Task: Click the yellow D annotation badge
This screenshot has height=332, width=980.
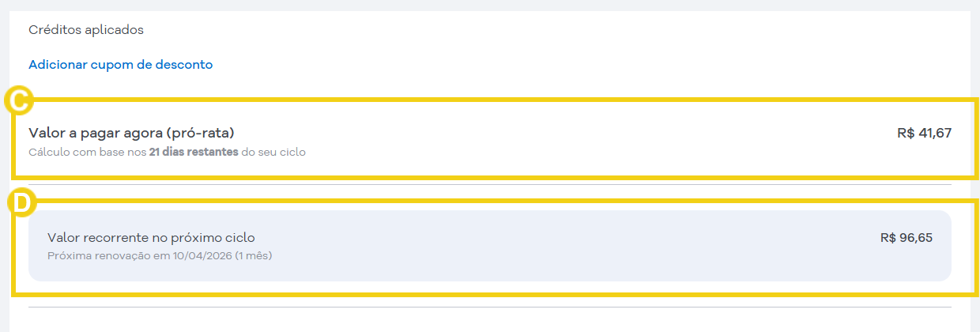Action: point(21,202)
